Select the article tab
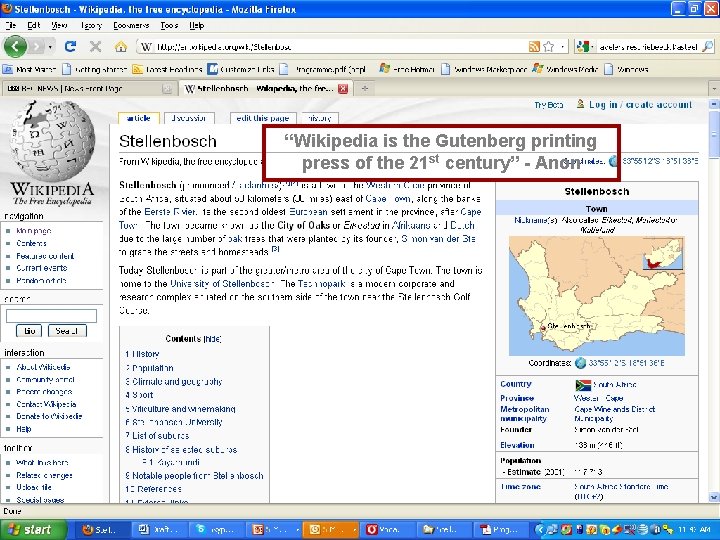The width and height of the screenshot is (720, 540). tap(139, 118)
